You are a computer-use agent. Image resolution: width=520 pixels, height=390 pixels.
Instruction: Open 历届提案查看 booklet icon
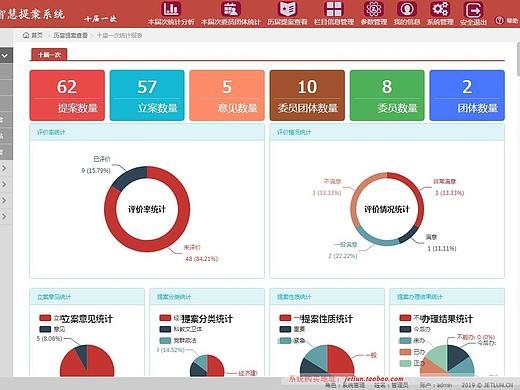point(287,9)
